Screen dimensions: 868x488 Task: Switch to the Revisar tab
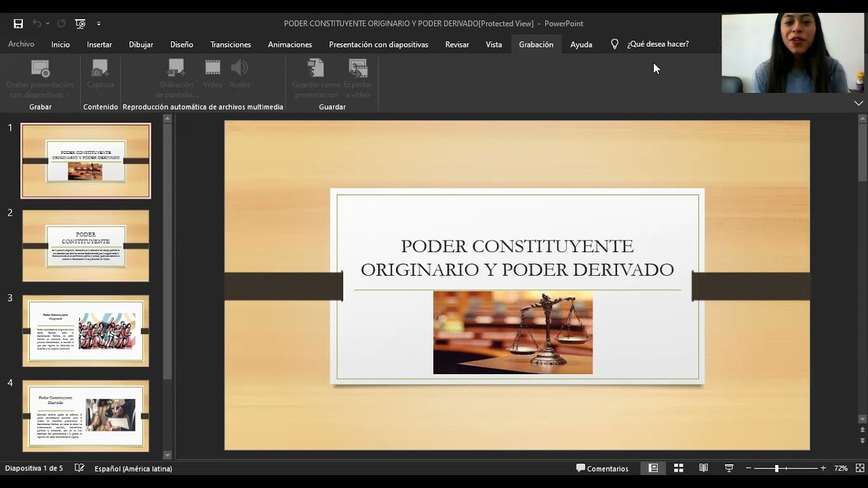click(457, 44)
